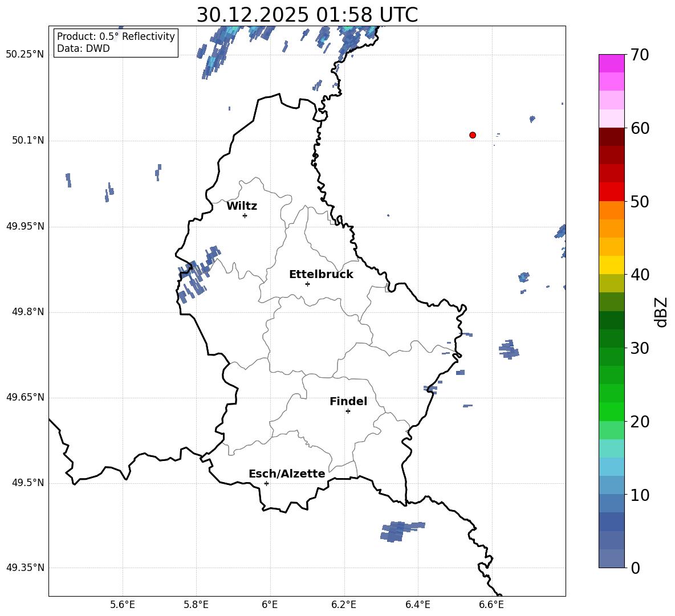This screenshot has height=616, width=675.
Task: Click the Findel cross marker
Action: (x=348, y=411)
